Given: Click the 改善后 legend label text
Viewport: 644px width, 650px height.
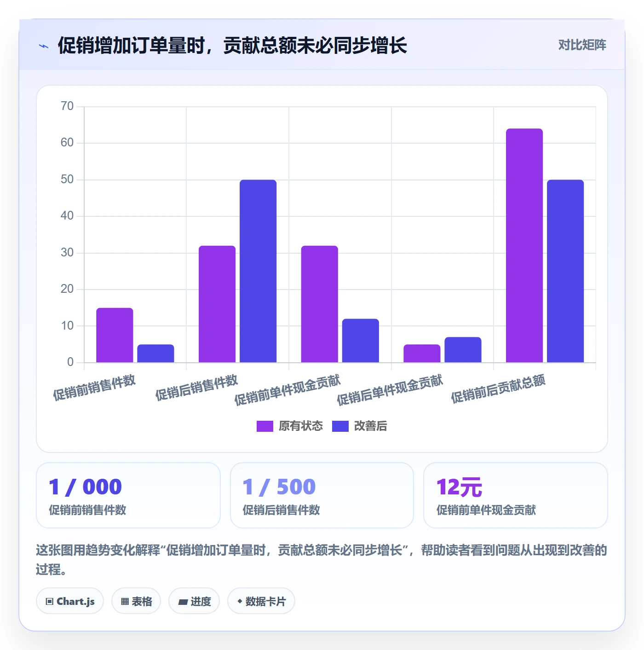Looking at the screenshot, I should tap(371, 426).
